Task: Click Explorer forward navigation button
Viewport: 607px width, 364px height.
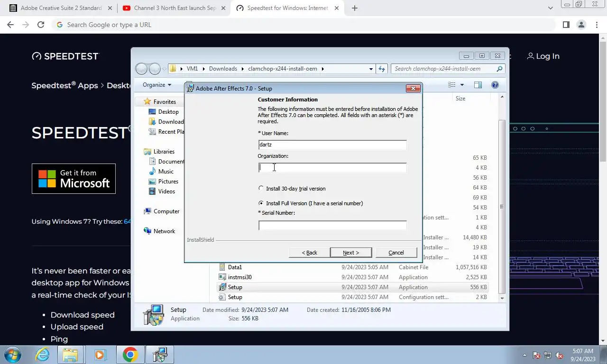Action: (x=155, y=69)
